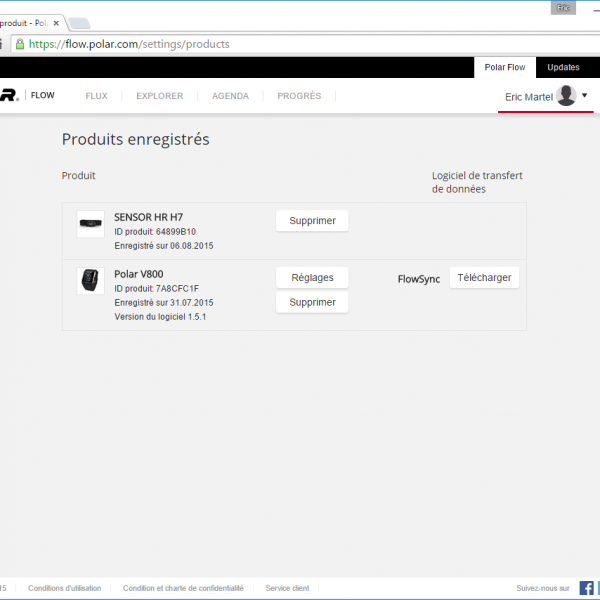Click Télécharger to download FlowSync
600x600 pixels.
(x=484, y=278)
